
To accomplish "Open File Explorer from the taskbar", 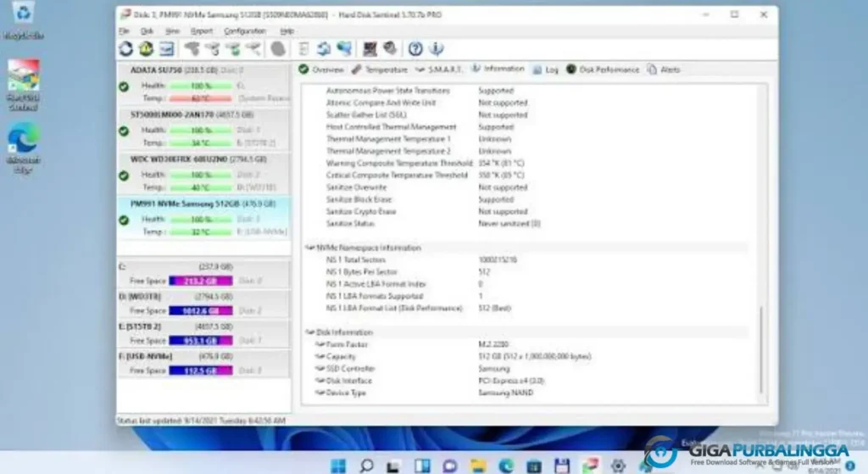I will pyautogui.click(x=478, y=466).
